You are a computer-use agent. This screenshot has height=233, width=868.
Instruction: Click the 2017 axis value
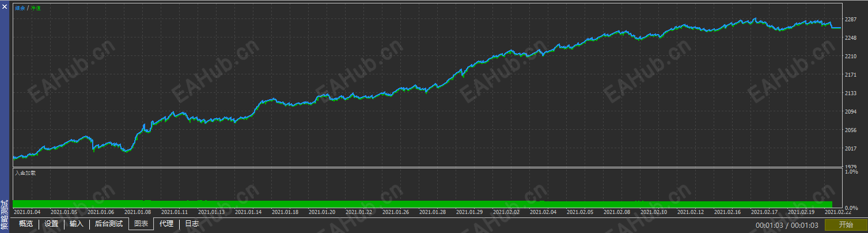coord(851,149)
